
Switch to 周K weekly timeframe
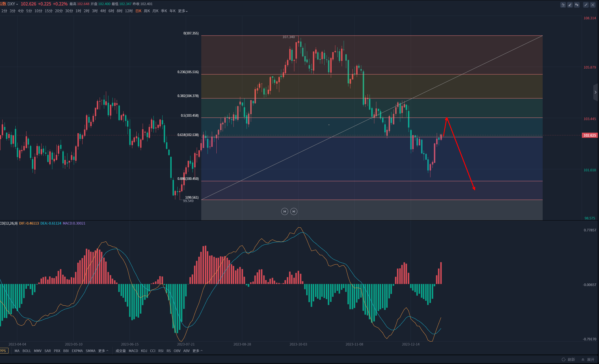tap(147, 11)
